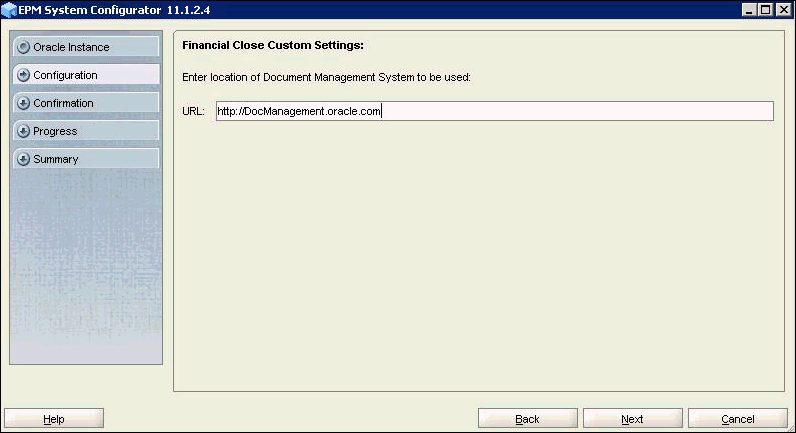Proceed with the Next button

click(633, 419)
